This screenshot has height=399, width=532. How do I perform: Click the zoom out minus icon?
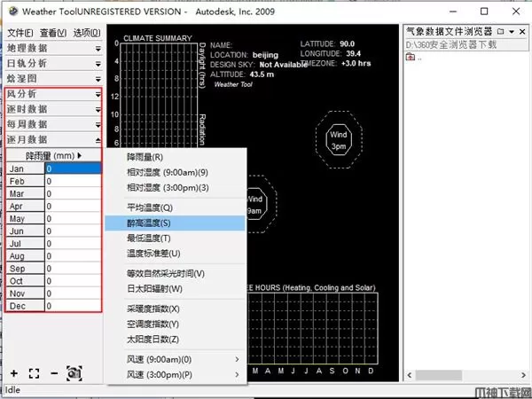click(x=54, y=373)
